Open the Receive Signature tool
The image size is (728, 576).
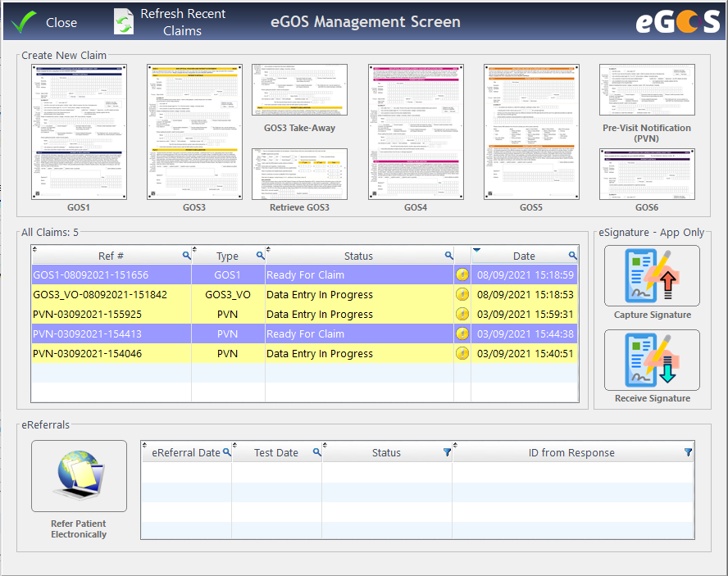pos(652,361)
